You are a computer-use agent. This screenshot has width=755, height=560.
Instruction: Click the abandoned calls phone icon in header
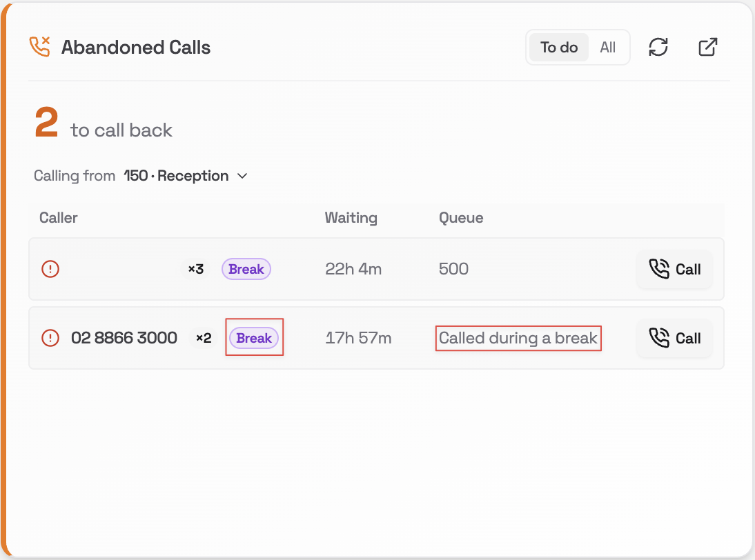[x=40, y=47]
